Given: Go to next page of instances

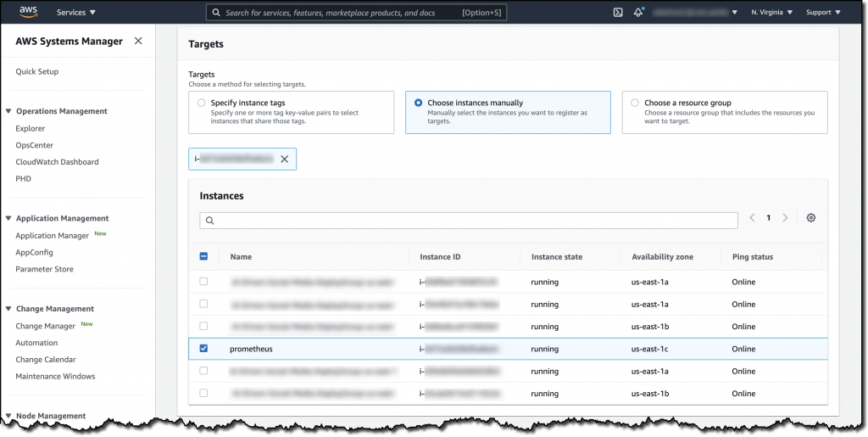Looking at the screenshot, I should (785, 218).
